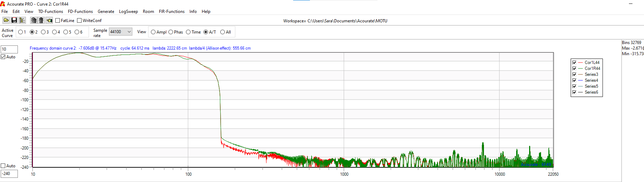
Task: Click the 'Bins 32769' statistic text
Action: tap(632, 43)
